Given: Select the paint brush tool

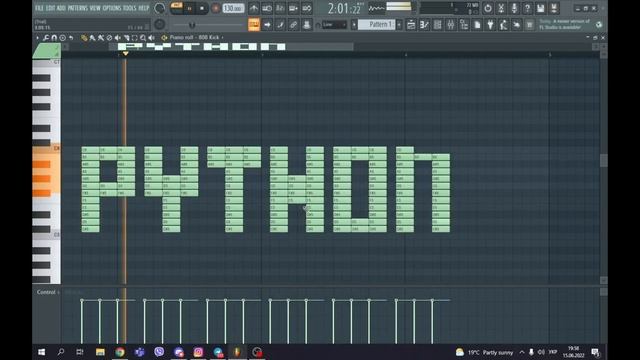Looking at the screenshot, I should [93, 38].
